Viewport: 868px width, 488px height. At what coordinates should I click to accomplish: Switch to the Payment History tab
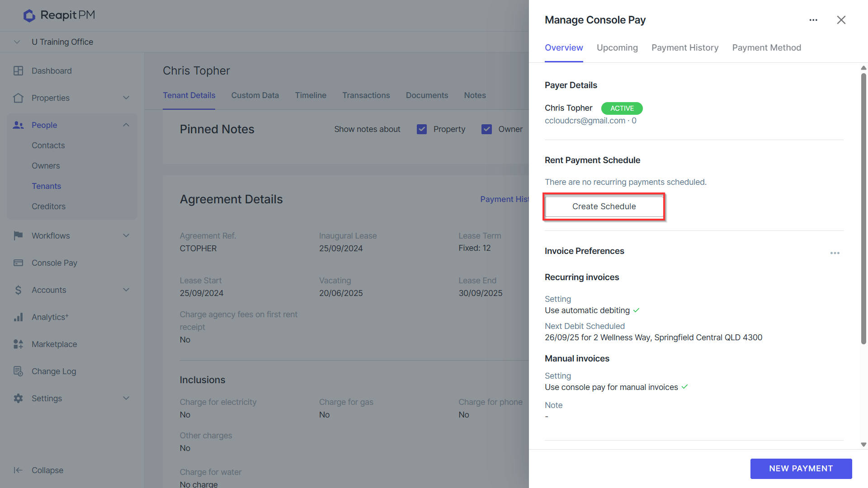coord(684,47)
